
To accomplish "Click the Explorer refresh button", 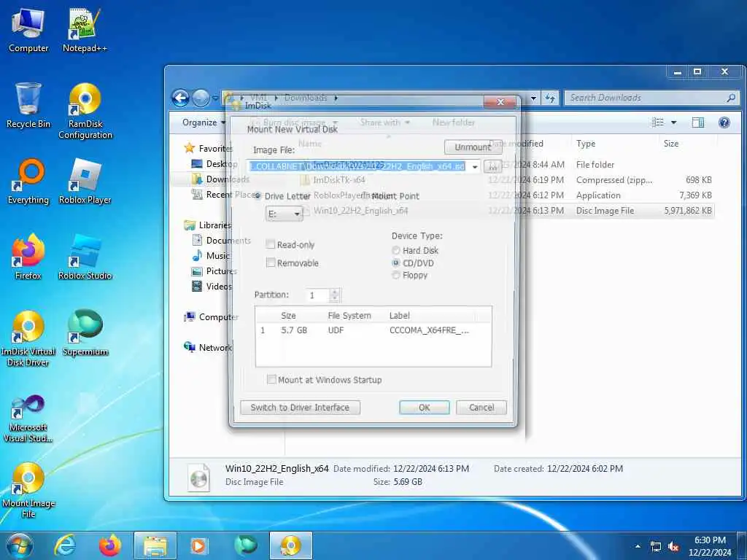I will (x=550, y=98).
